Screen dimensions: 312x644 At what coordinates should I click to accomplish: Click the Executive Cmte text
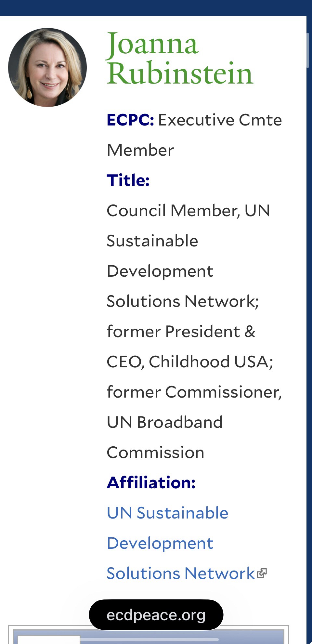coord(220,120)
